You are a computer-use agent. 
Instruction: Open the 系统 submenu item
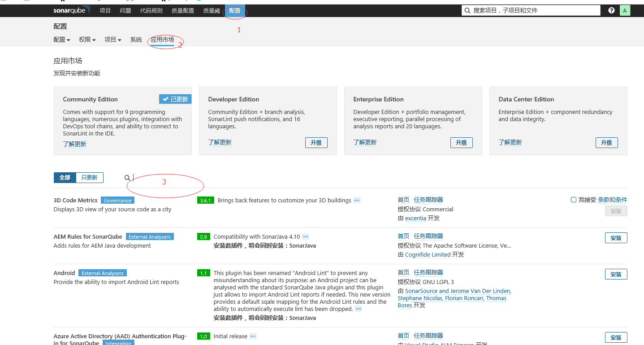136,40
